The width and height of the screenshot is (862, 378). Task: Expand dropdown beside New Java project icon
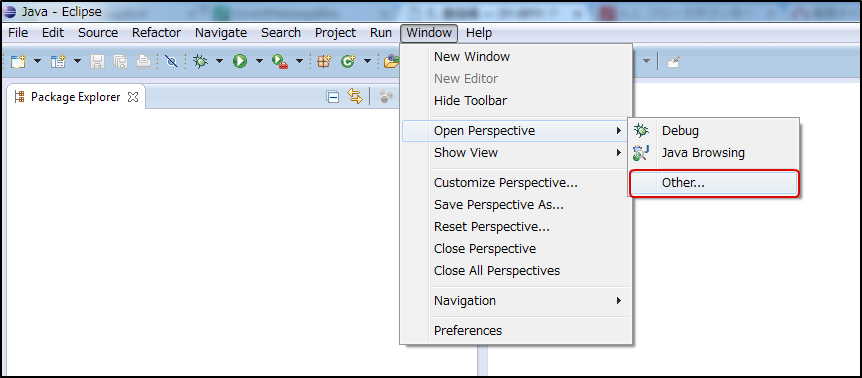pyautogui.click(x=78, y=62)
